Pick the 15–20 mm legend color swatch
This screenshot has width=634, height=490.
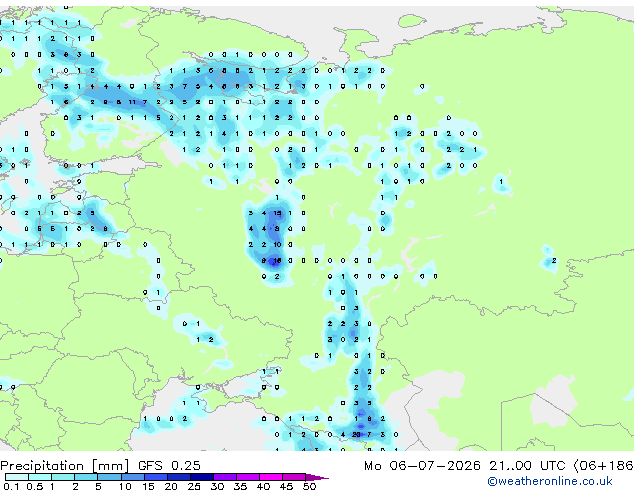[x=156, y=477]
